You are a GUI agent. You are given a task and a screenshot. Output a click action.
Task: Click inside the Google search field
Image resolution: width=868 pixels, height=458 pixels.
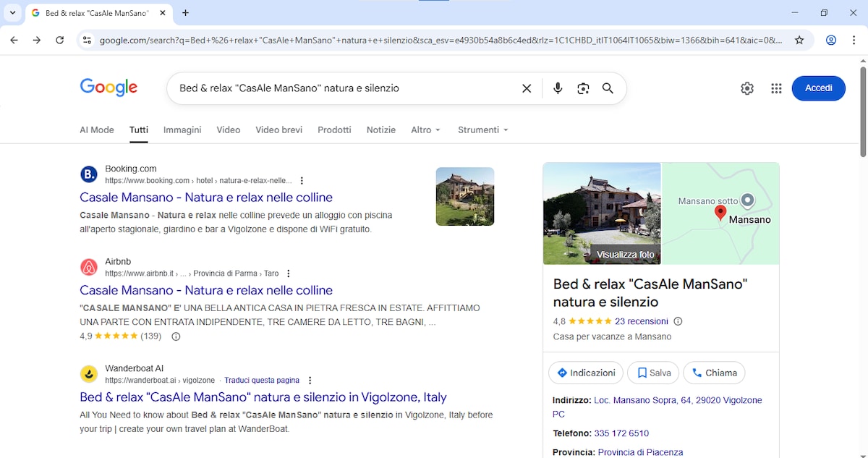coord(340,88)
